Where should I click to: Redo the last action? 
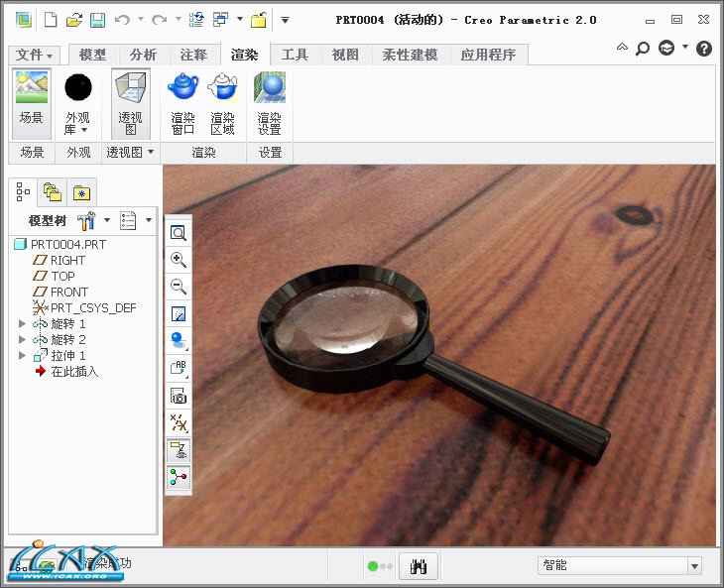160,20
